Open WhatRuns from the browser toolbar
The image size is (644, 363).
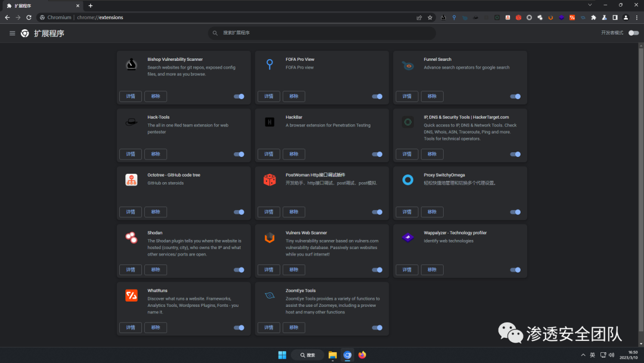click(x=572, y=18)
